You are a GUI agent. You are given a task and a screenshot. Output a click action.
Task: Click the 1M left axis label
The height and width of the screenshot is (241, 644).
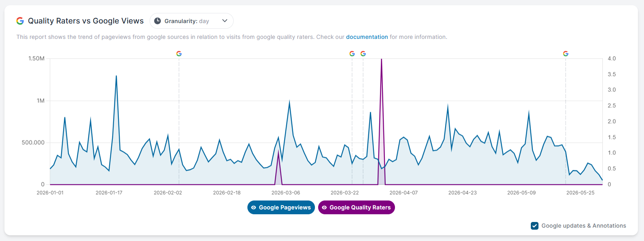click(40, 100)
